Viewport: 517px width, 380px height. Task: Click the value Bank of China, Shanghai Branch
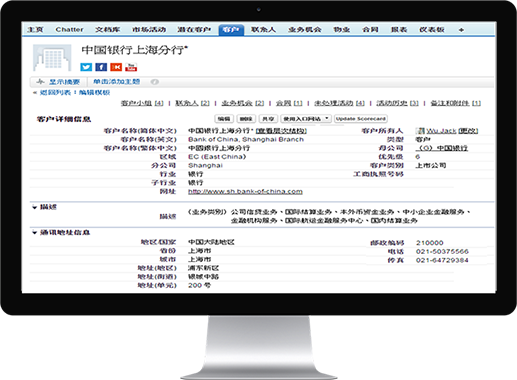pyautogui.click(x=246, y=139)
